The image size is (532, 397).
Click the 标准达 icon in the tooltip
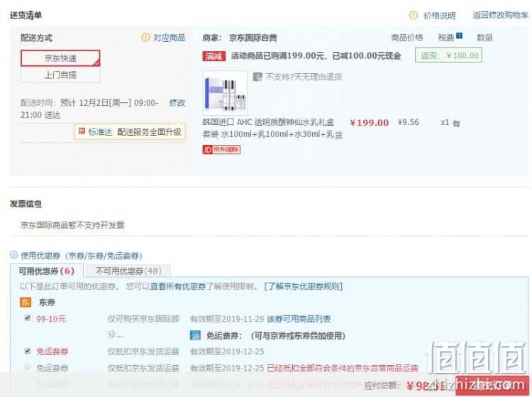pos(82,131)
